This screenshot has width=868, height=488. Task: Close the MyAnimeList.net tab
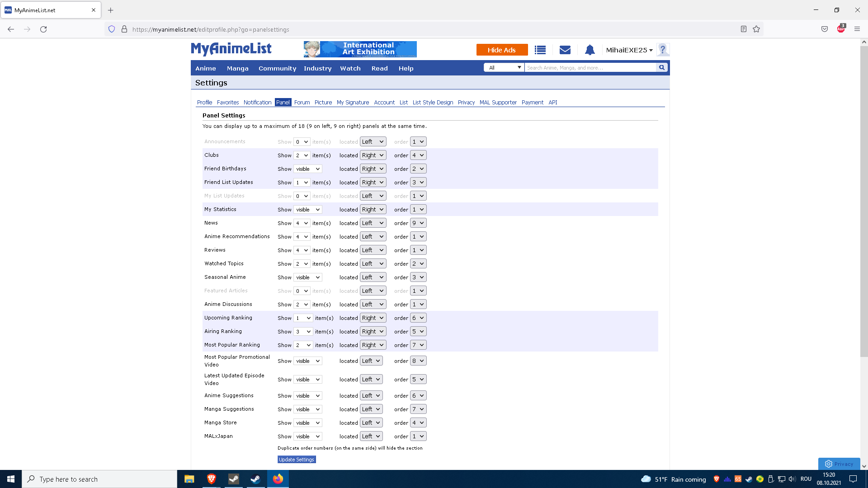pyautogui.click(x=94, y=10)
